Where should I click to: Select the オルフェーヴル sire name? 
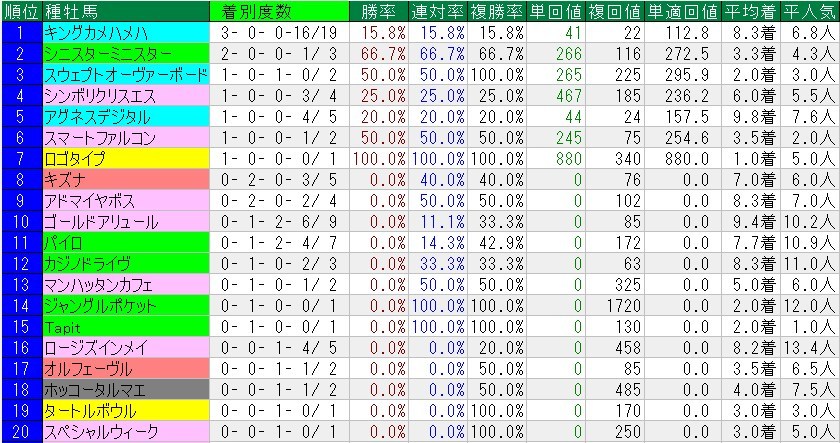coord(126,369)
